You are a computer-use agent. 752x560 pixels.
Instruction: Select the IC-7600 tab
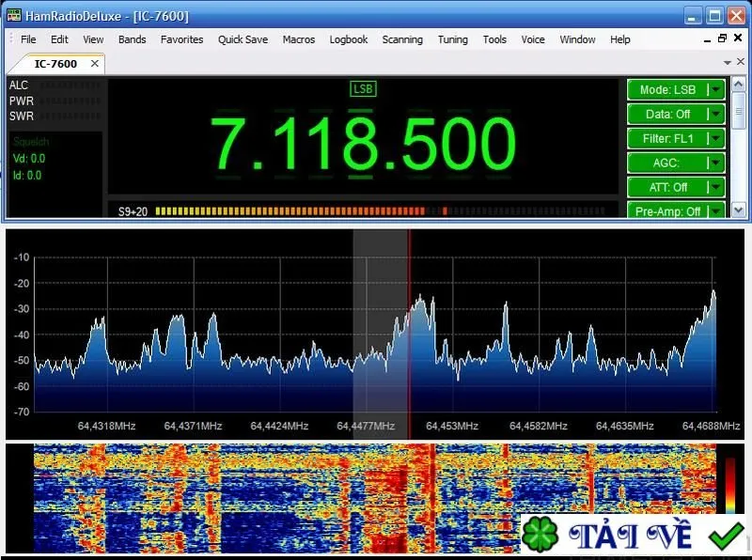(55, 64)
